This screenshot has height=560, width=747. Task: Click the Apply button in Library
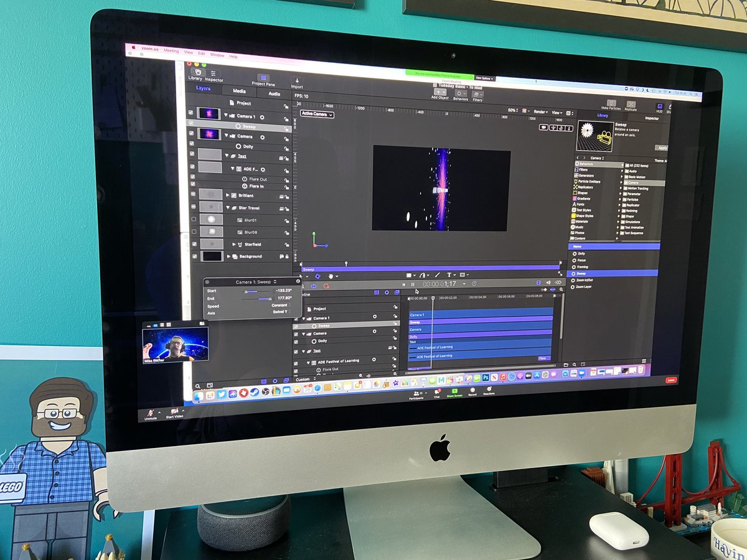click(661, 148)
